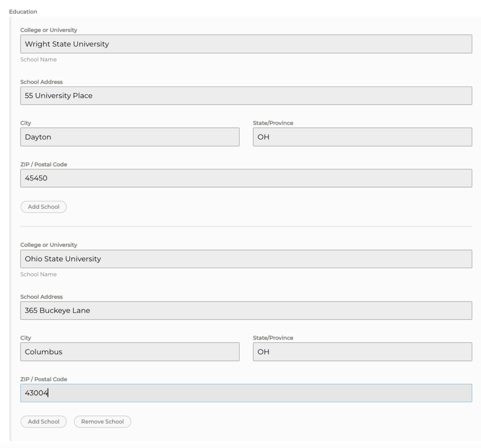This screenshot has height=448, width=481.
Task: Click ZIP / Postal Code label above 43004
Action: point(44,379)
